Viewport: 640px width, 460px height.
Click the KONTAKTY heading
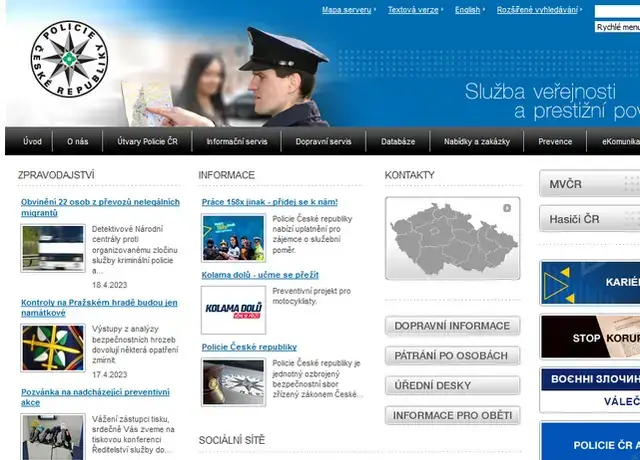[409, 175]
